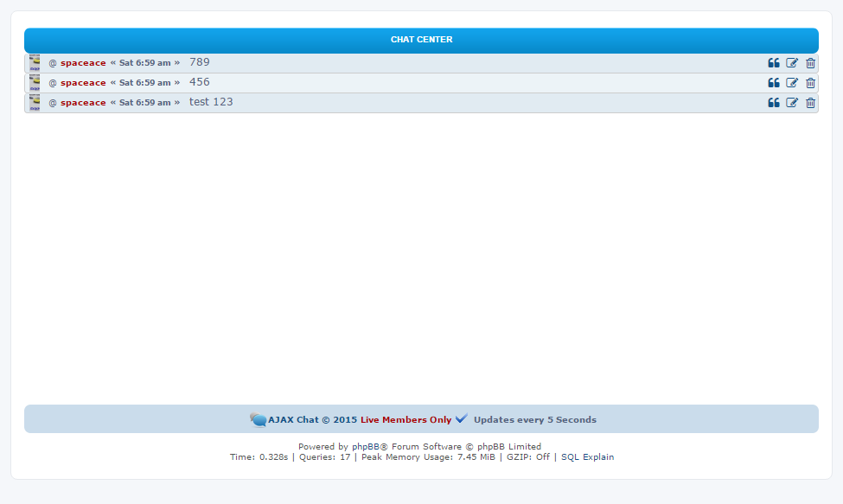Open spaceace profile from the "789" row
The height and width of the screenshot is (504, 843).
pyautogui.click(x=83, y=63)
